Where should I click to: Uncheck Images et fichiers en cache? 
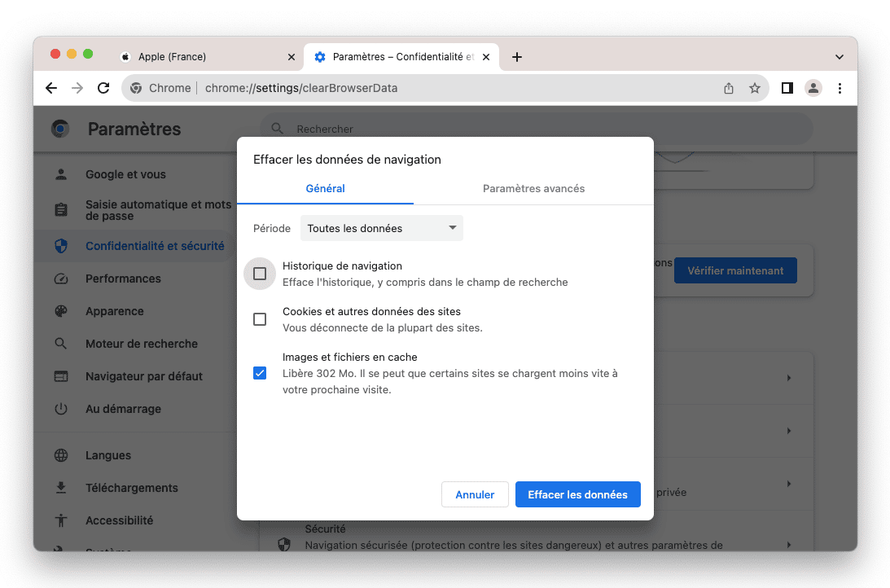[260, 373]
